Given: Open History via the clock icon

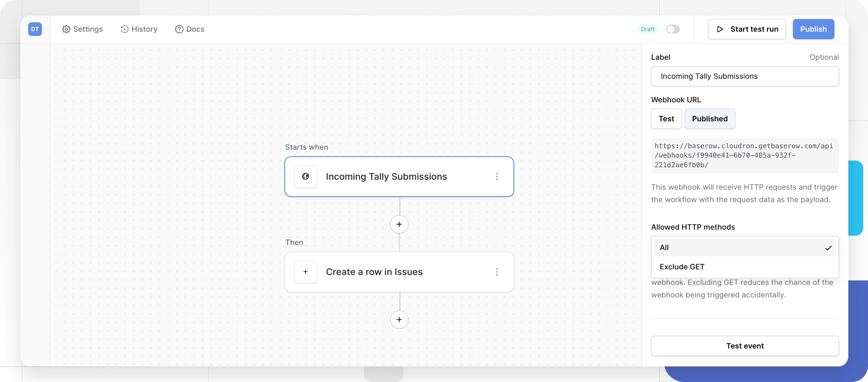Looking at the screenshot, I should [x=124, y=29].
